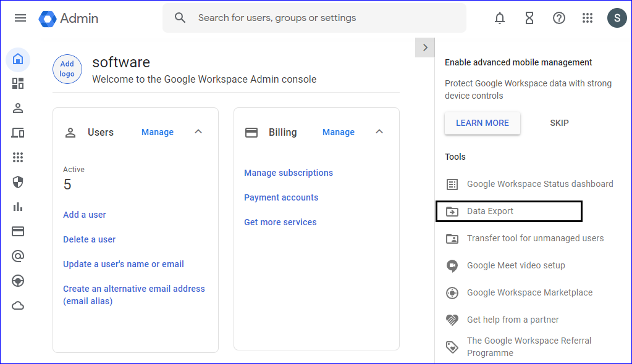
Task: Open Storage cloud icon in sidebar
Action: pyautogui.click(x=18, y=306)
